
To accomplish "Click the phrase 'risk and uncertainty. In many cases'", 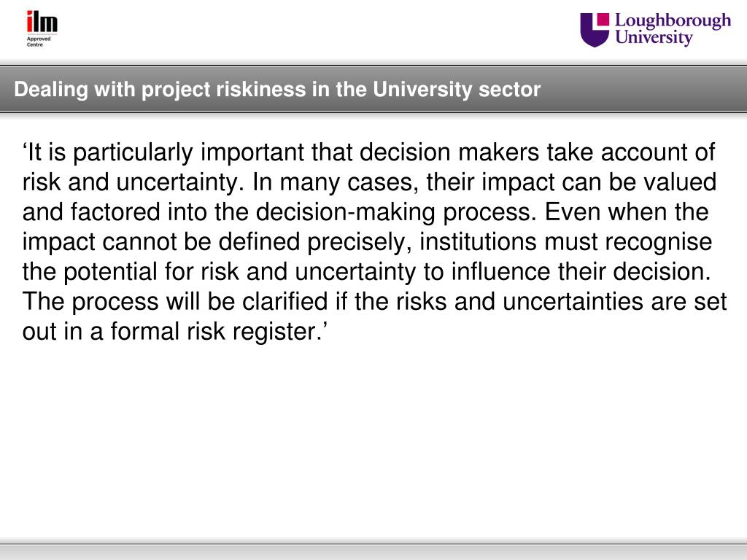I will click(220, 182).
